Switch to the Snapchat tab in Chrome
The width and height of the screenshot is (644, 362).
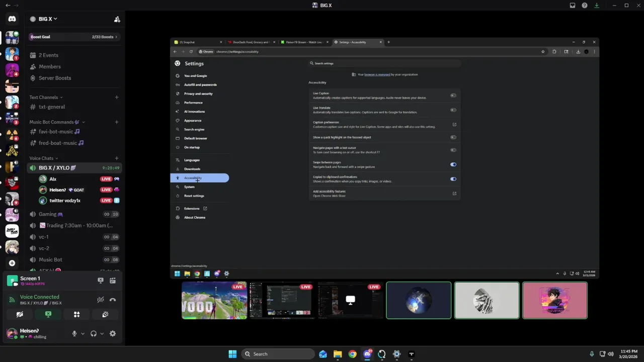click(197, 42)
